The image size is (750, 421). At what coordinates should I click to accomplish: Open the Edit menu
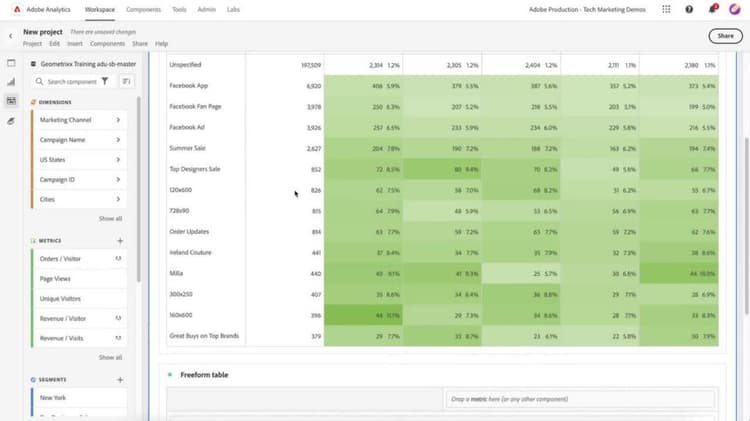click(55, 44)
